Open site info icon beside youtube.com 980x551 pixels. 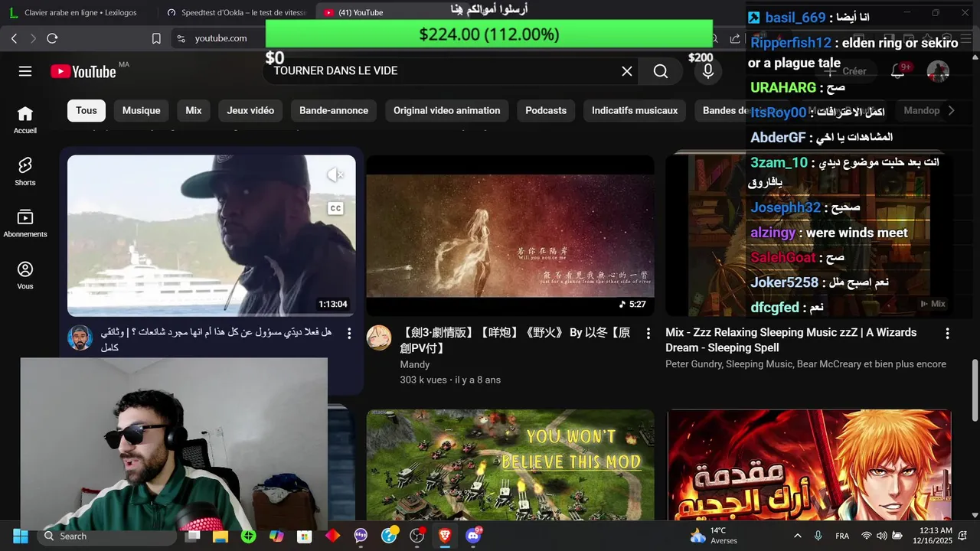pyautogui.click(x=181, y=38)
